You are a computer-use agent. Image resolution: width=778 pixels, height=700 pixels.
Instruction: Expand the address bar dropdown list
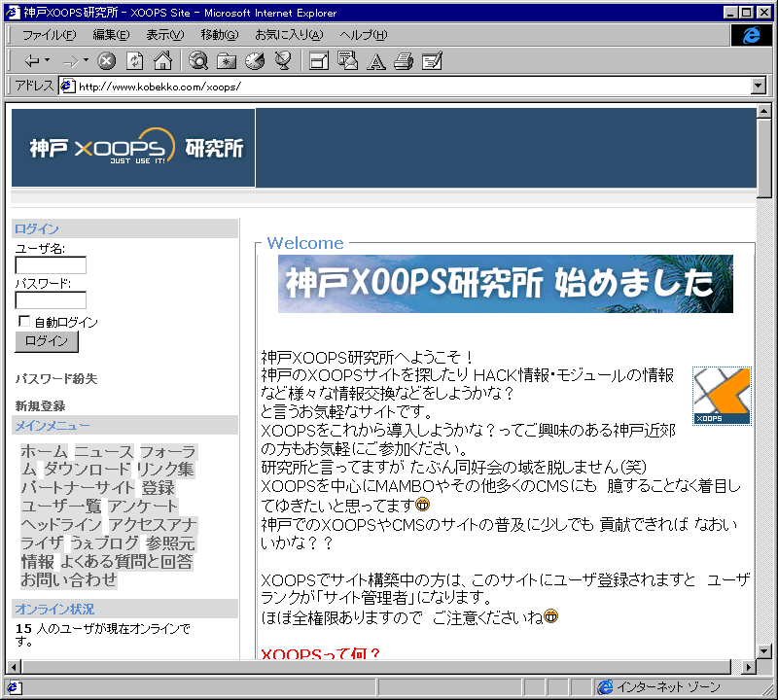(759, 86)
